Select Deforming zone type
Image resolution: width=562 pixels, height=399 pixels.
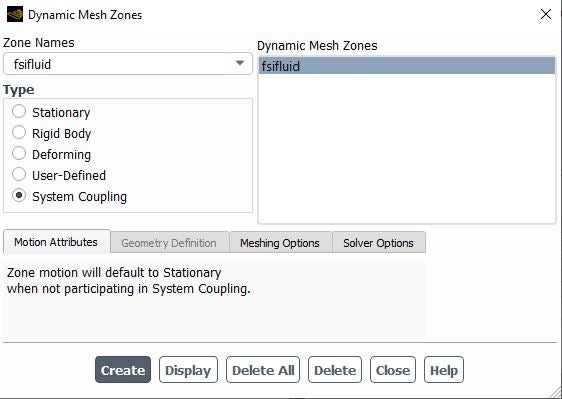pyautogui.click(x=19, y=154)
